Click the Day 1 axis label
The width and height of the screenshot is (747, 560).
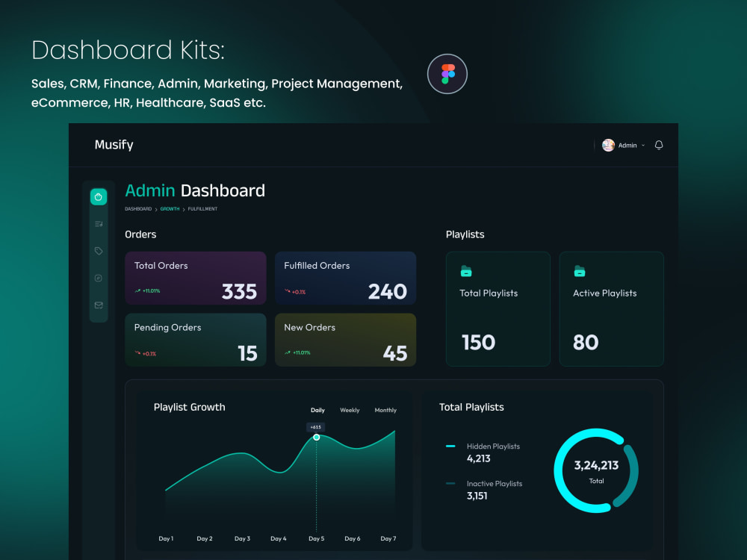click(166, 538)
